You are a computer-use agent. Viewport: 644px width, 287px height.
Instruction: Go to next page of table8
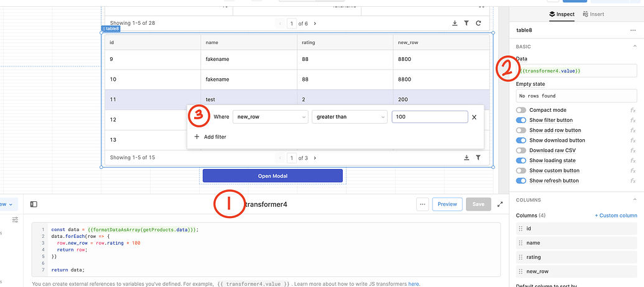(x=315, y=157)
